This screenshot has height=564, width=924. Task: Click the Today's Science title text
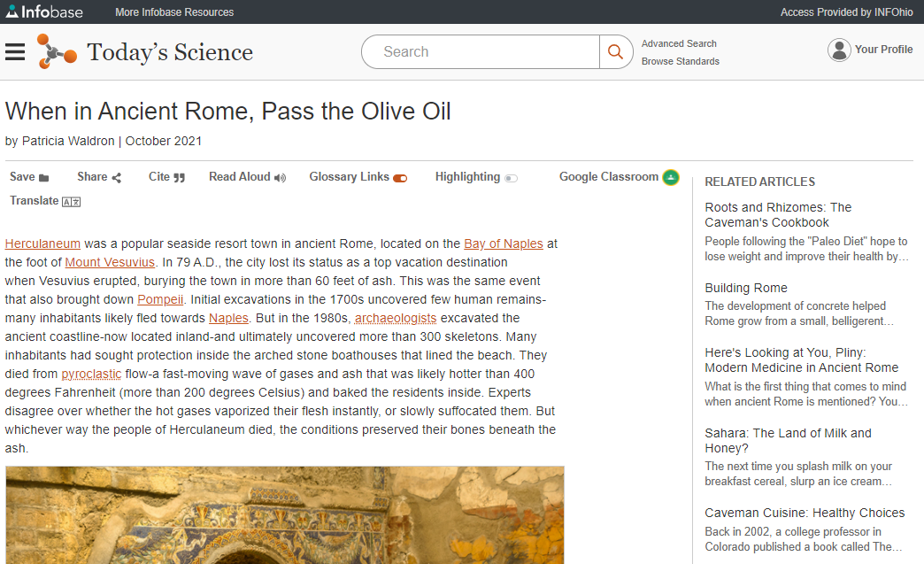coord(170,52)
